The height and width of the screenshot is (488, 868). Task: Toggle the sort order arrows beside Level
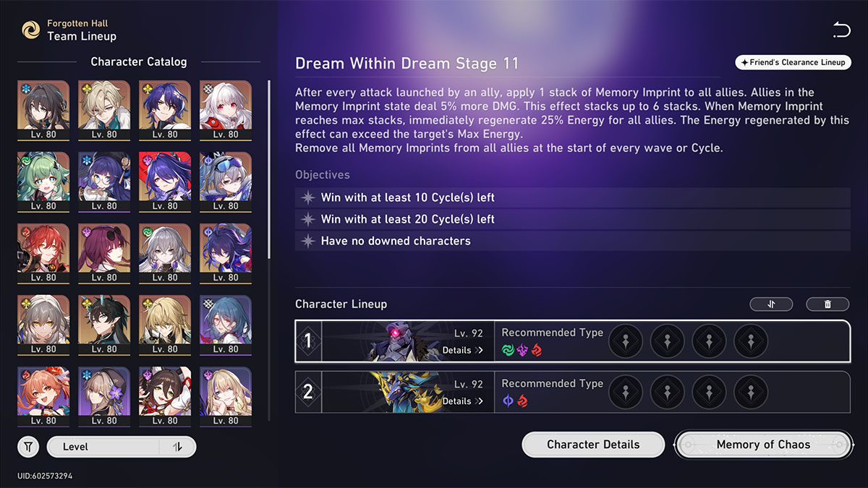pyautogui.click(x=177, y=447)
